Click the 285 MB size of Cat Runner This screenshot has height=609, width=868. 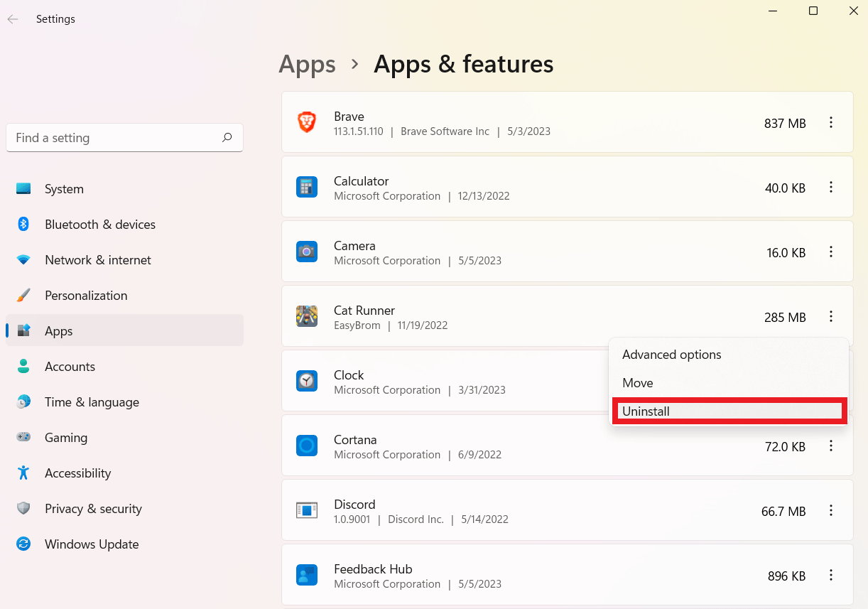785,318
